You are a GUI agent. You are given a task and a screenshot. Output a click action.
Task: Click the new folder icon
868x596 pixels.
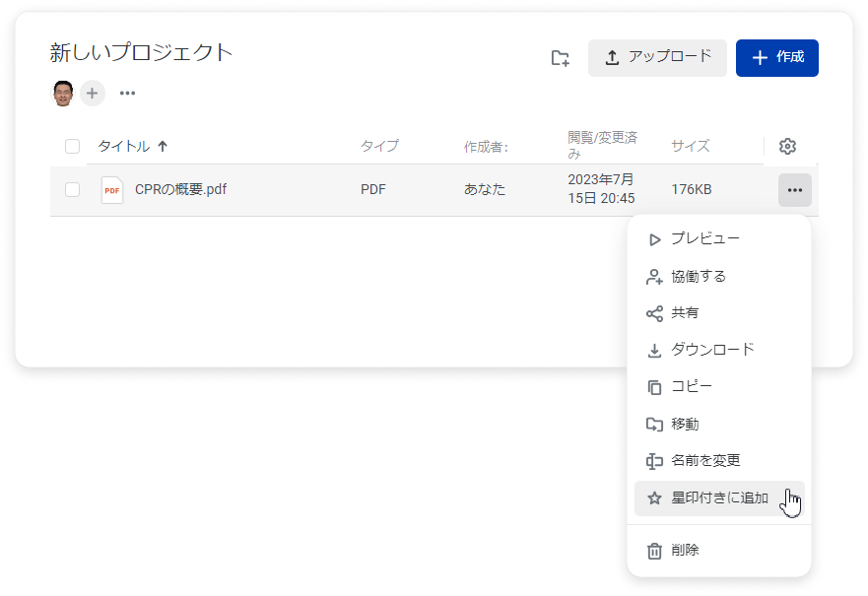561,58
